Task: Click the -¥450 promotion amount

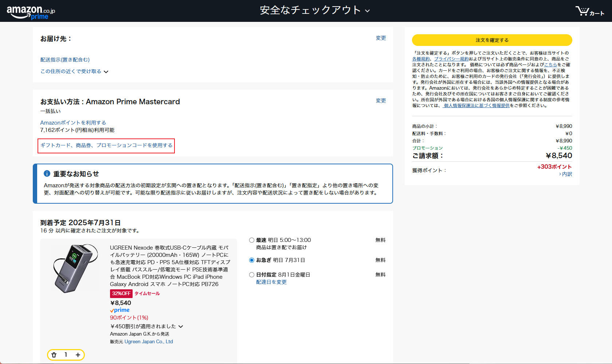Action: [565, 148]
